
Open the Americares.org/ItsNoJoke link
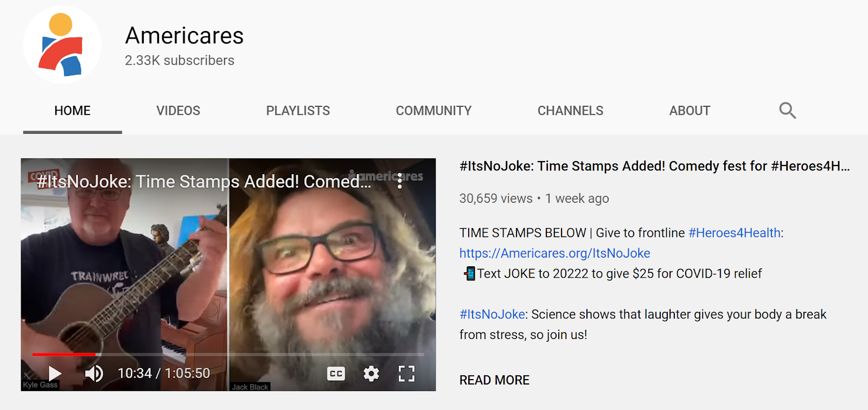554,253
